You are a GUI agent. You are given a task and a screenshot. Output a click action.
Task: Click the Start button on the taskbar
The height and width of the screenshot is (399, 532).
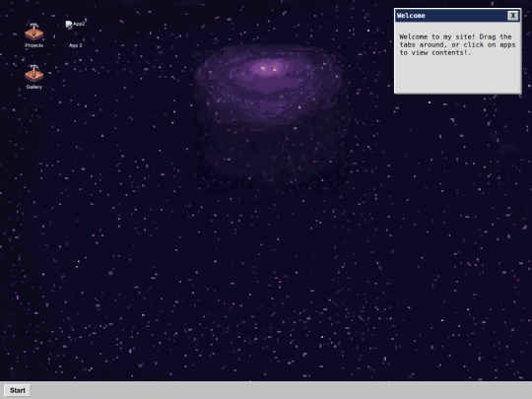(18, 390)
